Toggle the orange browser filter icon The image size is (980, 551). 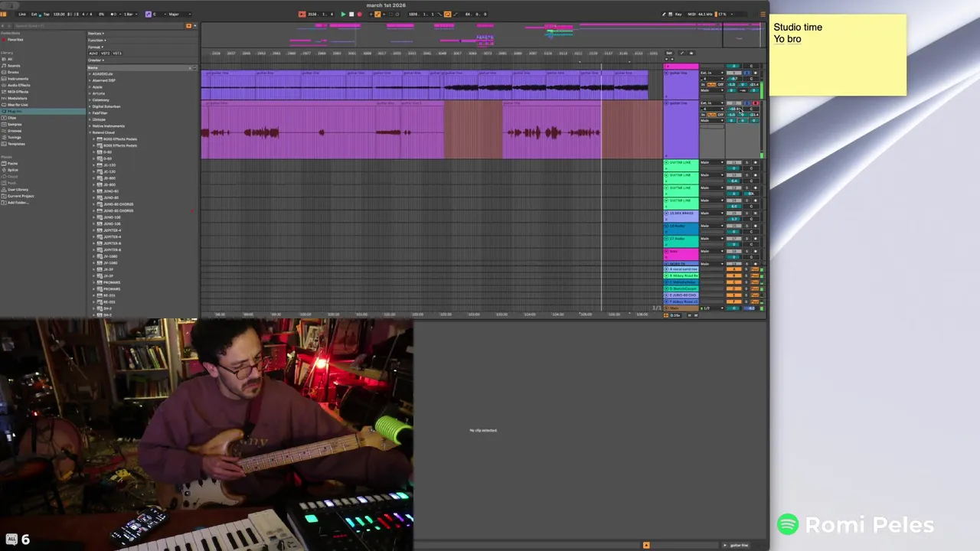tap(189, 26)
